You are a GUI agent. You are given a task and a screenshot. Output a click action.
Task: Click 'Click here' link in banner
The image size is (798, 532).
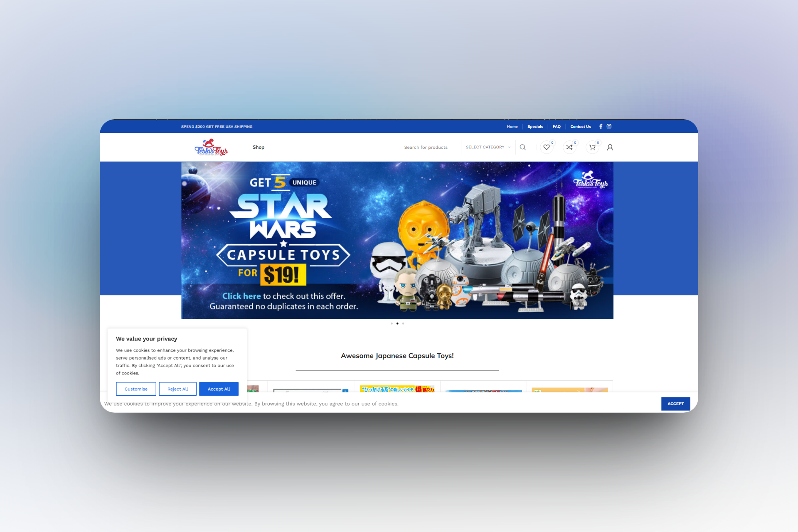pyautogui.click(x=241, y=296)
